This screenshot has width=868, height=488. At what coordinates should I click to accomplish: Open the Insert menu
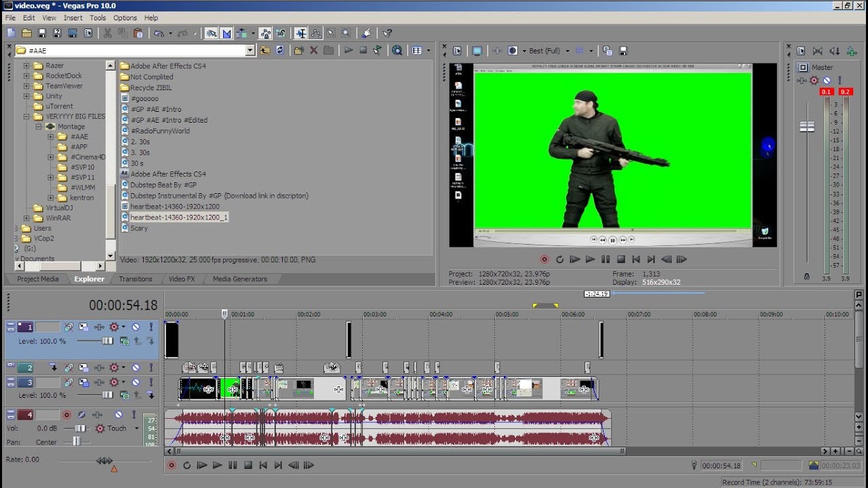pyautogui.click(x=73, y=18)
